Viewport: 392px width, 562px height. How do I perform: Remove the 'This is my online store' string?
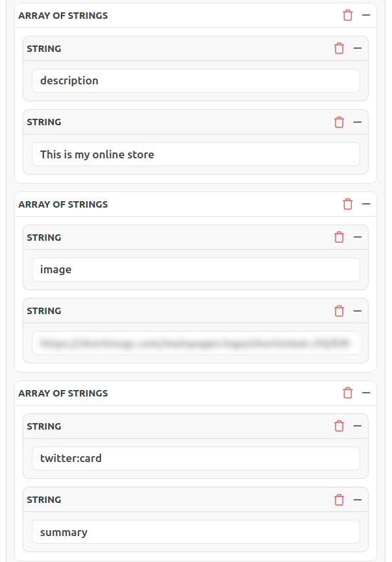(x=339, y=122)
